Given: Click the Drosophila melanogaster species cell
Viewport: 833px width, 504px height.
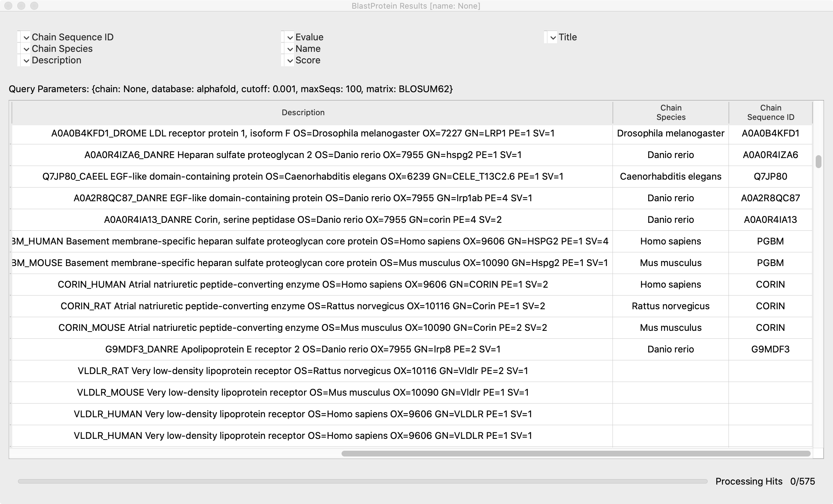Looking at the screenshot, I should 671,134.
